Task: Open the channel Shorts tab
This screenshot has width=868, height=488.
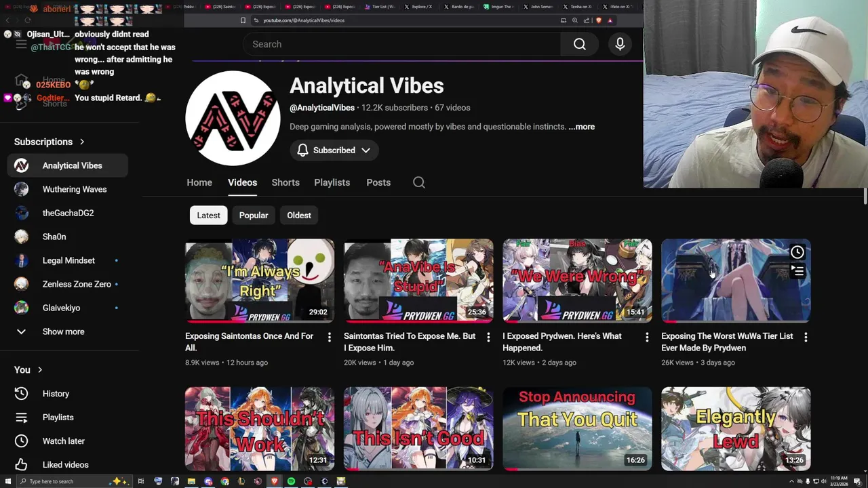Action: tap(285, 182)
